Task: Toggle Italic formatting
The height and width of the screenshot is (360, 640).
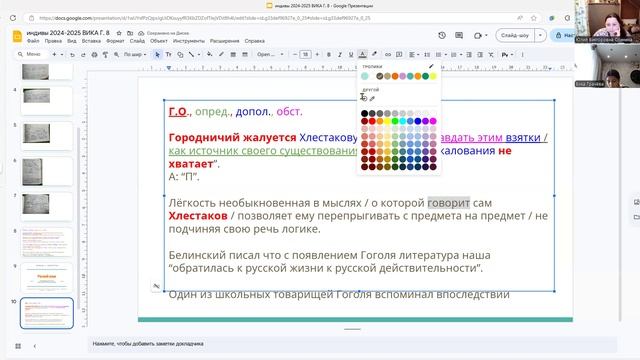Action: click(x=340, y=55)
